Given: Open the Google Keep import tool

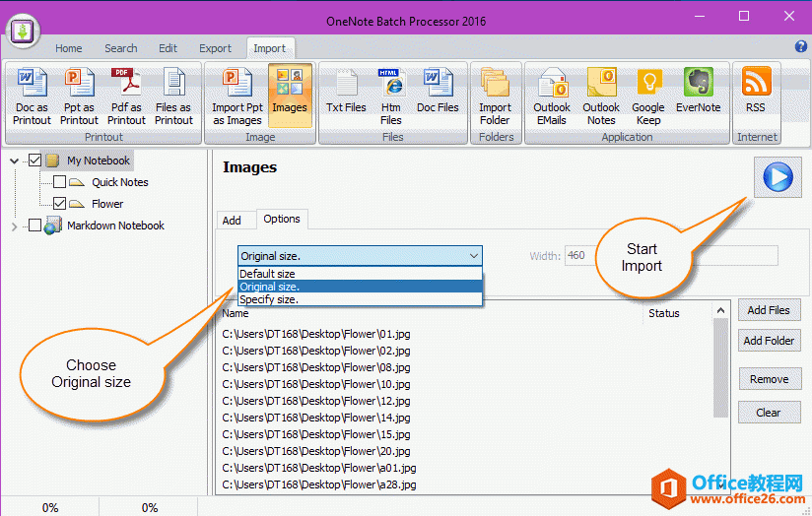Looking at the screenshot, I should 647,96.
